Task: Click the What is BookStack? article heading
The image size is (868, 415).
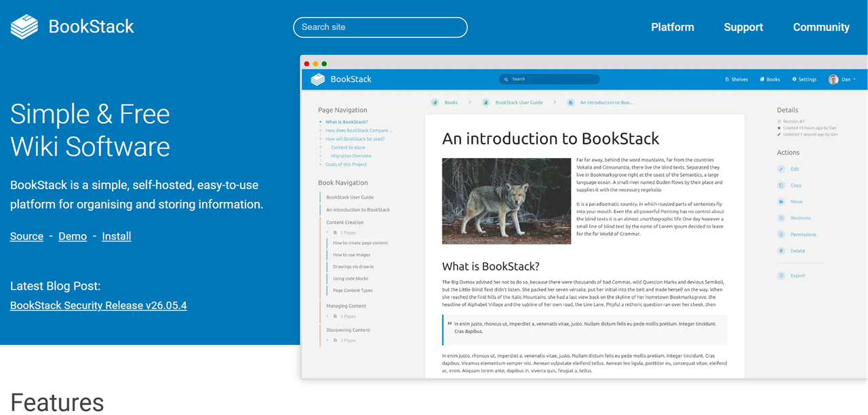Action: (491, 266)
